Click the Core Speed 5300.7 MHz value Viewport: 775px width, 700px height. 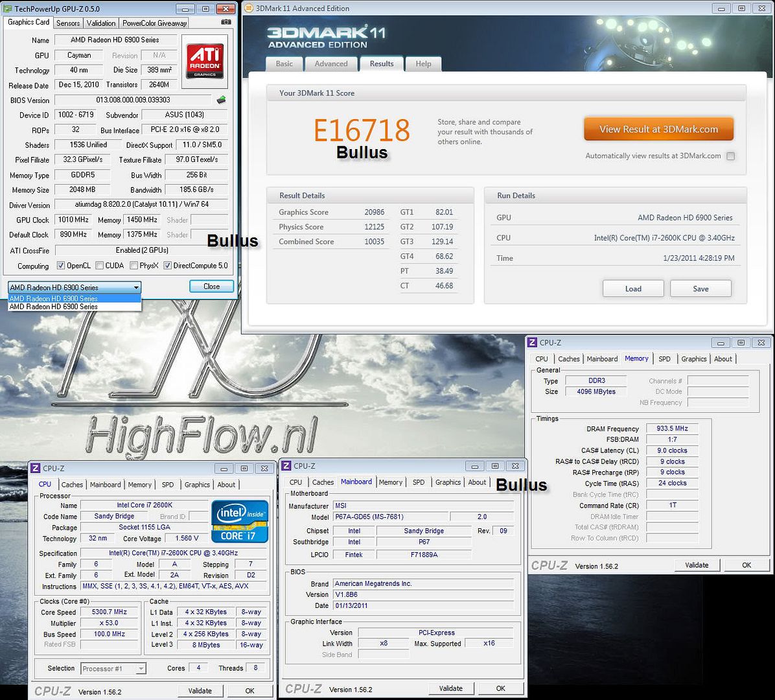click(x=110, y=612)
